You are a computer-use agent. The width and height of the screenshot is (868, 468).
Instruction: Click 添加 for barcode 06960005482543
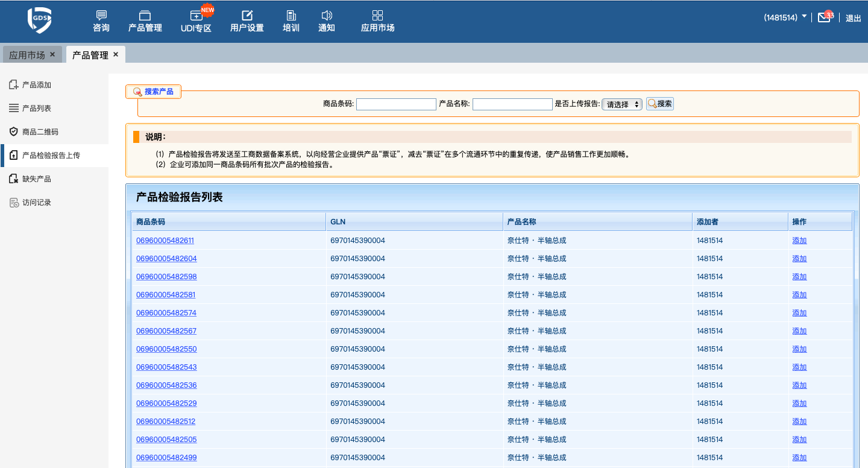coord(799,367)
